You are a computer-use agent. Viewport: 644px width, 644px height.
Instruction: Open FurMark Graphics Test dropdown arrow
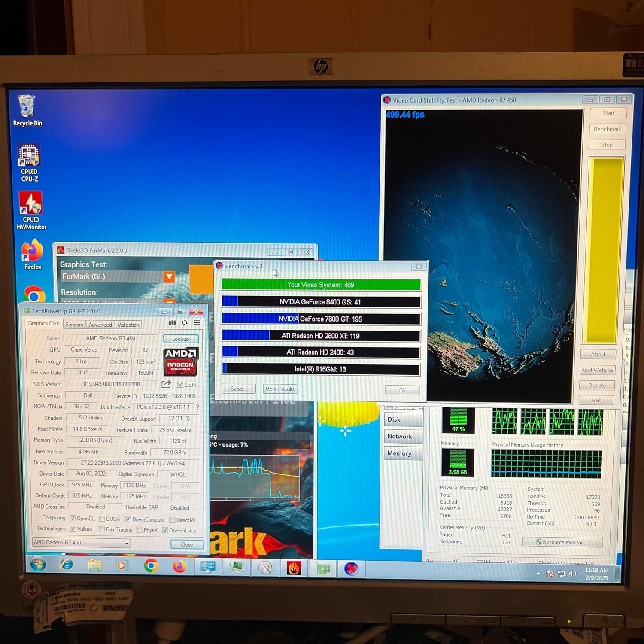(169, 276)
